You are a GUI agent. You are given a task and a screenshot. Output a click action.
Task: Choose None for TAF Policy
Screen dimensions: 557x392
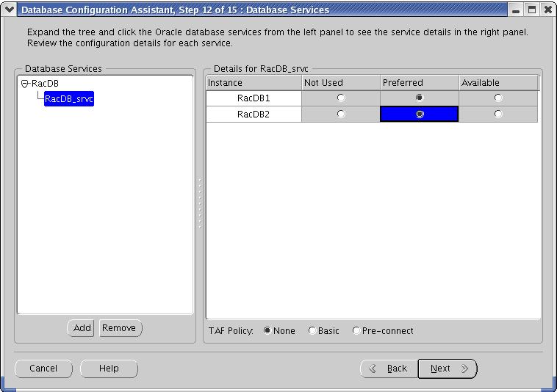click(x=267, y=331)
